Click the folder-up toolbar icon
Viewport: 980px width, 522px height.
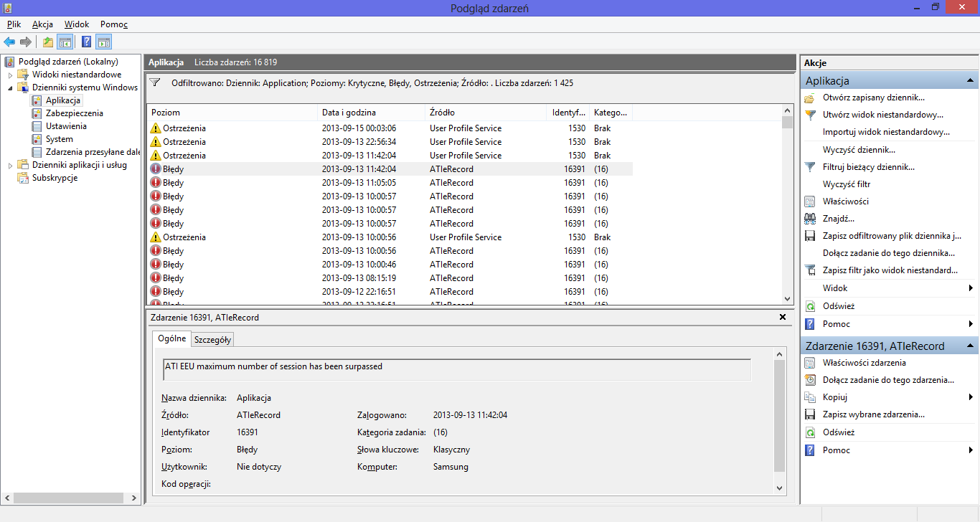48,42
